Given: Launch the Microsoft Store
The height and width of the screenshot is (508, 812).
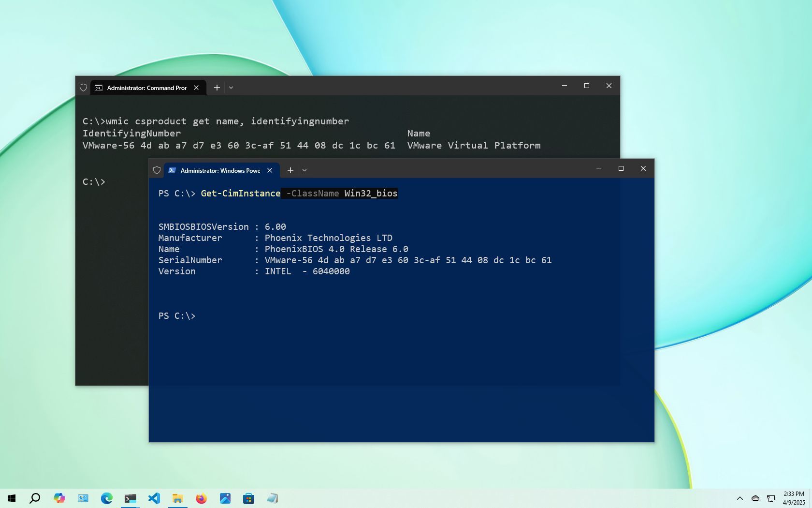Looking at the screenshot, I should [249, 498].
